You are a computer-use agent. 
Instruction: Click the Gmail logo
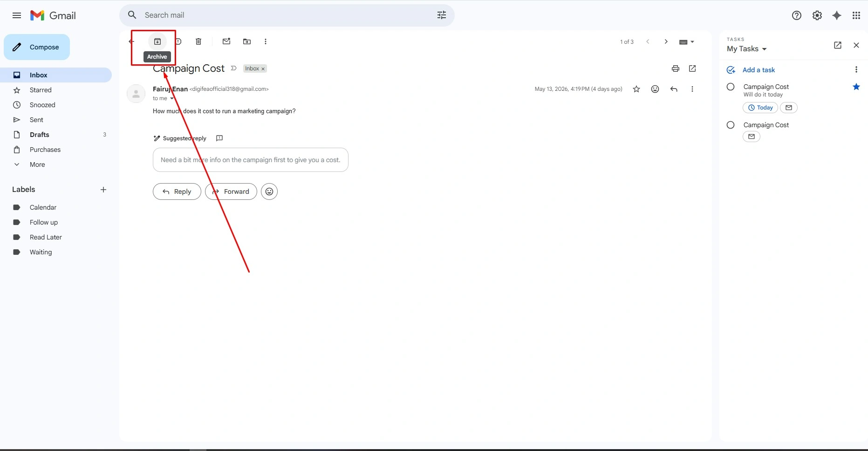point(53,15)
